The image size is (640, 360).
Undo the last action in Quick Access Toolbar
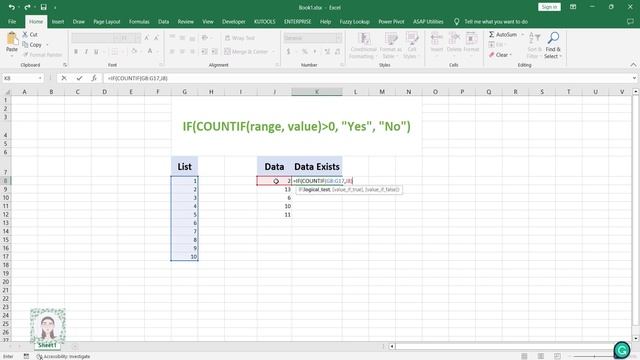[11, 7]
